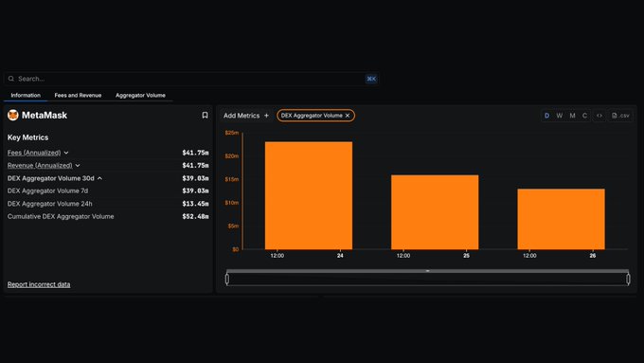Download chart data as .csv
The width and height of the screenshot is (644, 363).
click(x=620, y=116)
